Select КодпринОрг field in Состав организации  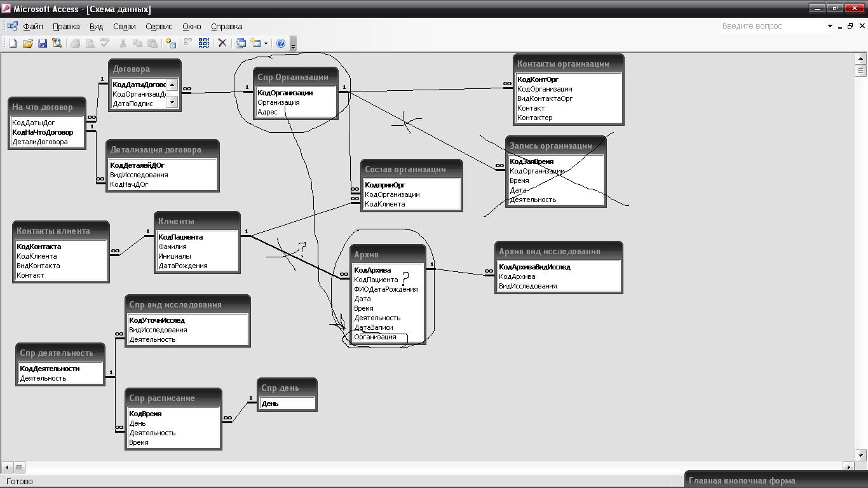point(385,185)
